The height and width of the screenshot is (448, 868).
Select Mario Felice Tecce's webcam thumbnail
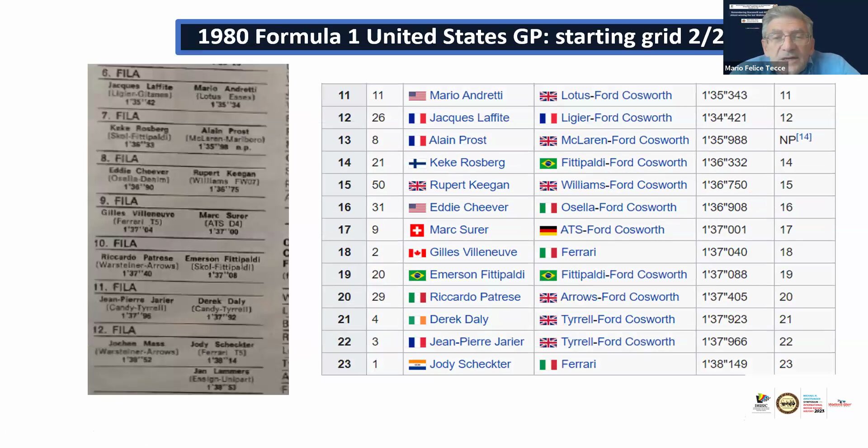795,37
